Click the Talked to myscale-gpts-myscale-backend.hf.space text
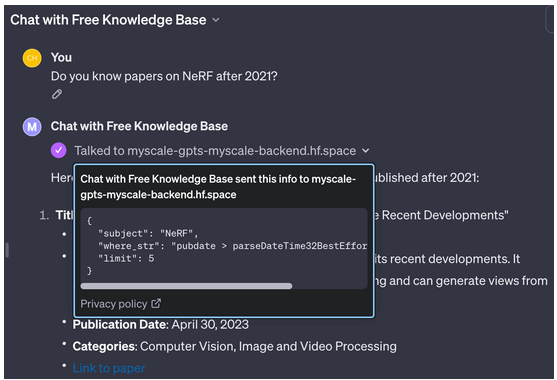The width and height of the screenshot is (557, 380). pyautogui.click(x=215, y=151)
